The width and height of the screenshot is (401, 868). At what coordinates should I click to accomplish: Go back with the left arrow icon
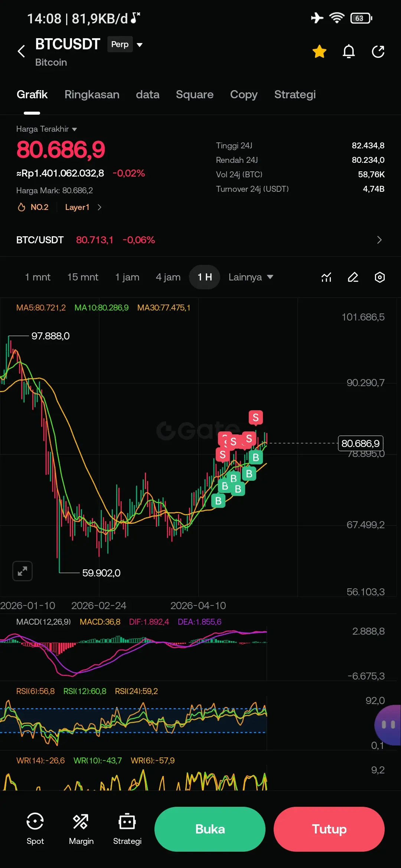(22, 51)
